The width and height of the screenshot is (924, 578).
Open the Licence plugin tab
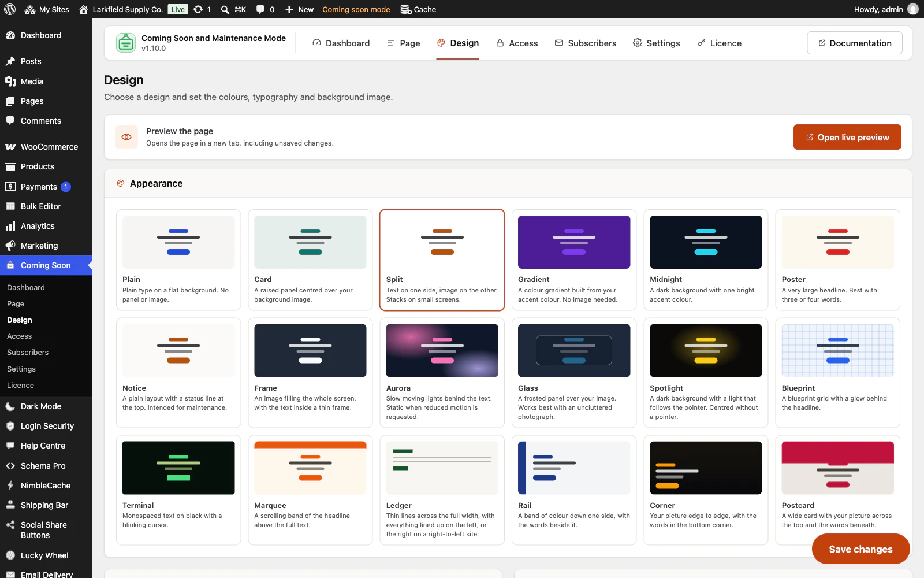[x=719, y=43]
